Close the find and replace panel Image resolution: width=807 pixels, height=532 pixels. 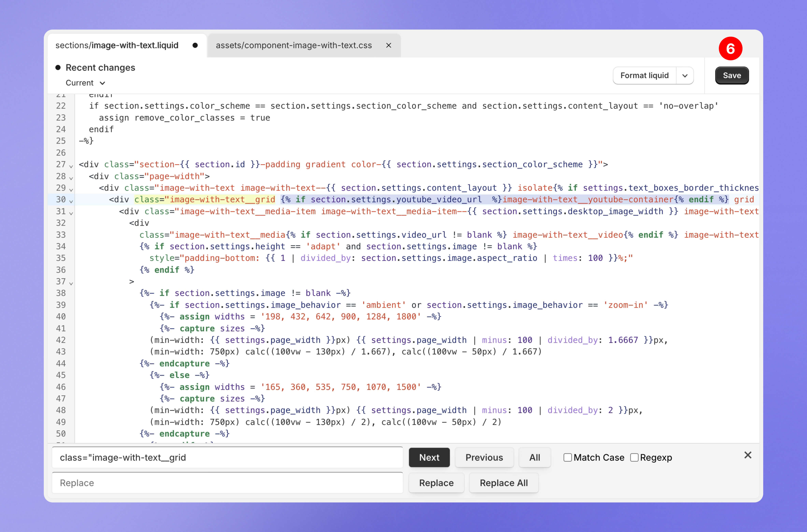(x=748, y=455)
